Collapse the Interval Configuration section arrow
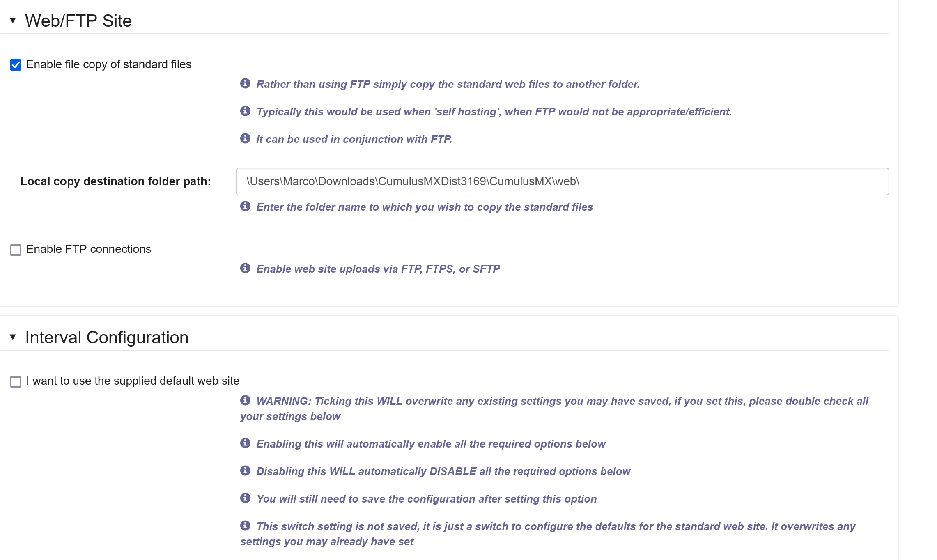The height and width of the screenshot is (560, 937). click(13, 337)
